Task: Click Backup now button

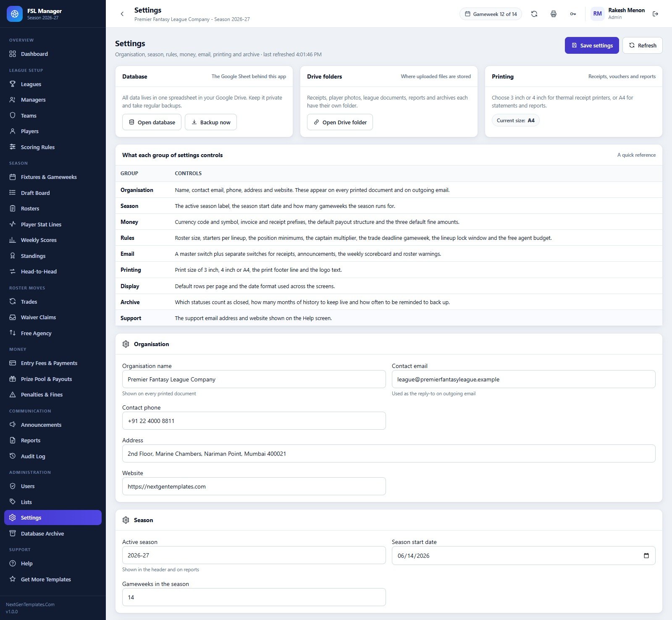Action: (x=211, y=122)
